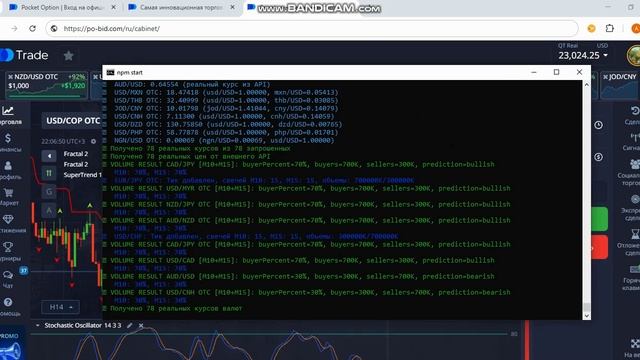Open trade time clock icon
640x360 pixels.
pos(598,125)
